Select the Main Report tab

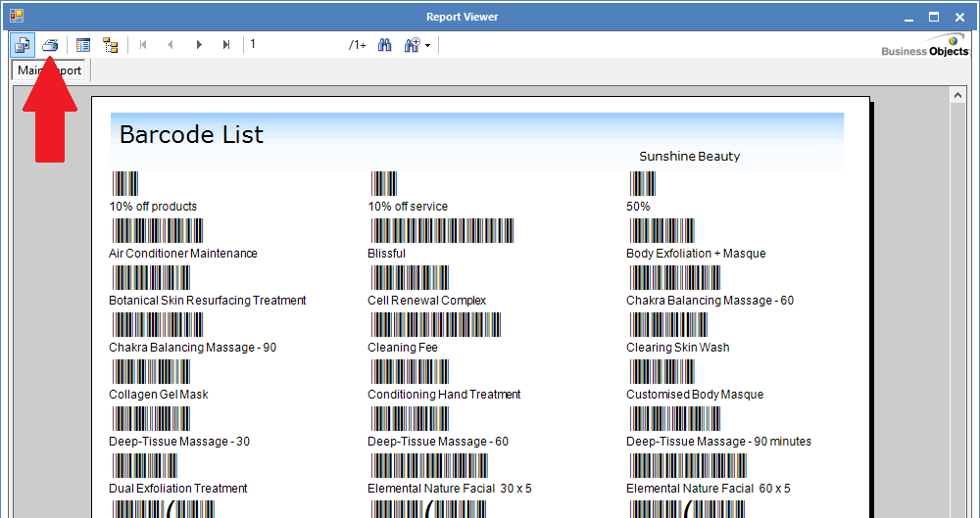tap(49, 71)
